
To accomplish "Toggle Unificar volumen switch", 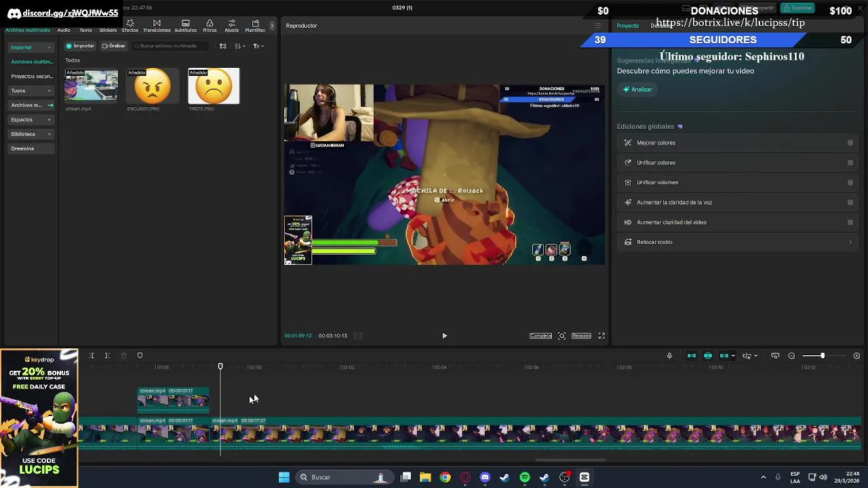I will [850, 182].
